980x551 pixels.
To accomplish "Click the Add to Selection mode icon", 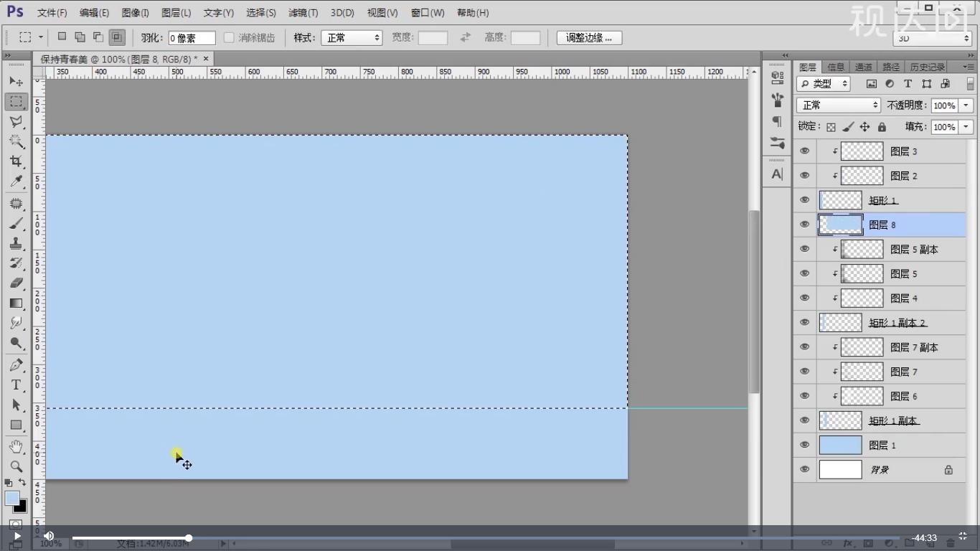I will (80, 37).
